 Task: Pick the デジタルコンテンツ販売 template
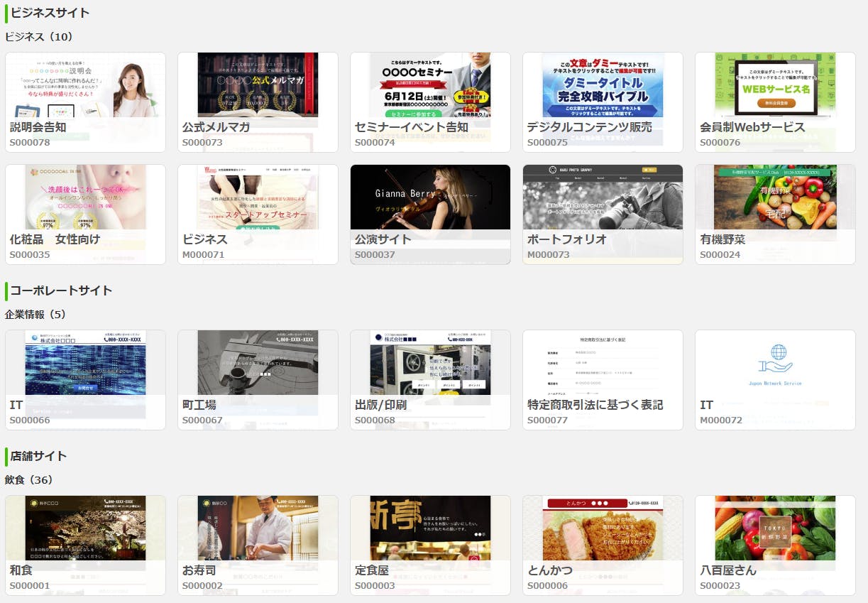(603, 102)
